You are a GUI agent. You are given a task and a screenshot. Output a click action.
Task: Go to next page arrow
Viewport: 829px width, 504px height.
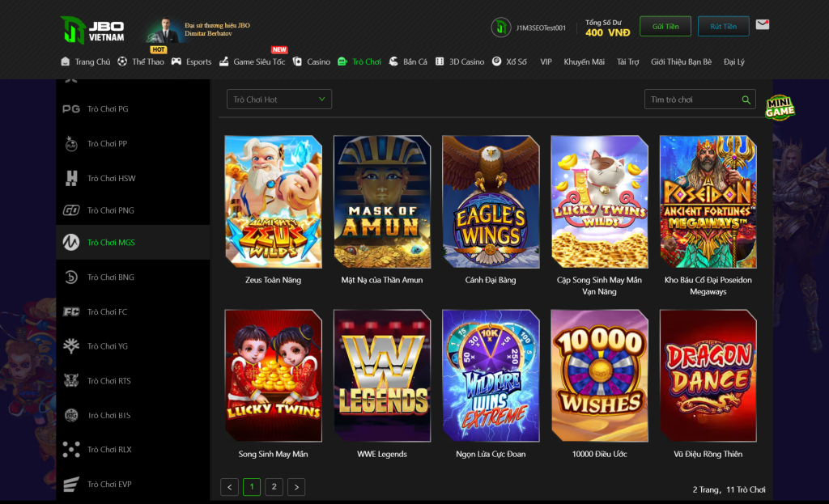[x=296, y=487]
